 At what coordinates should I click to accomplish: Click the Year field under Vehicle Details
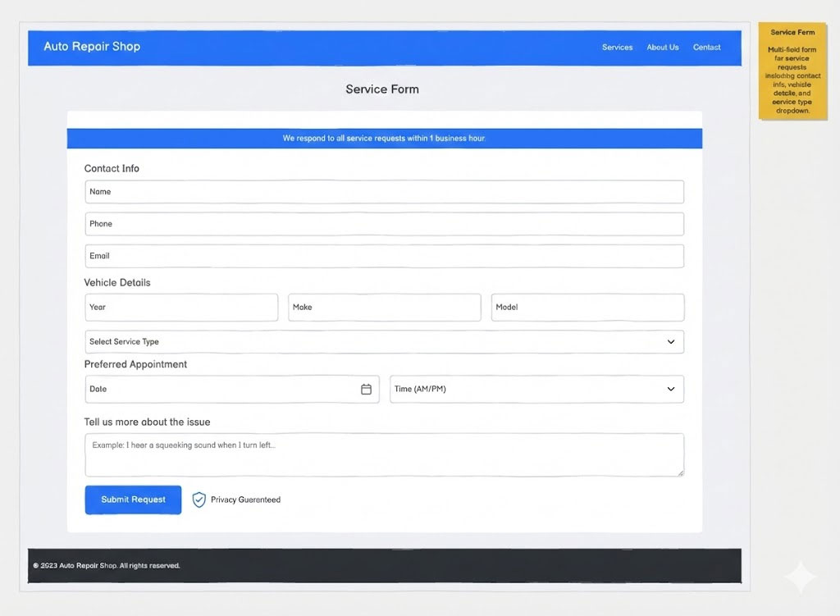(180, 307)
